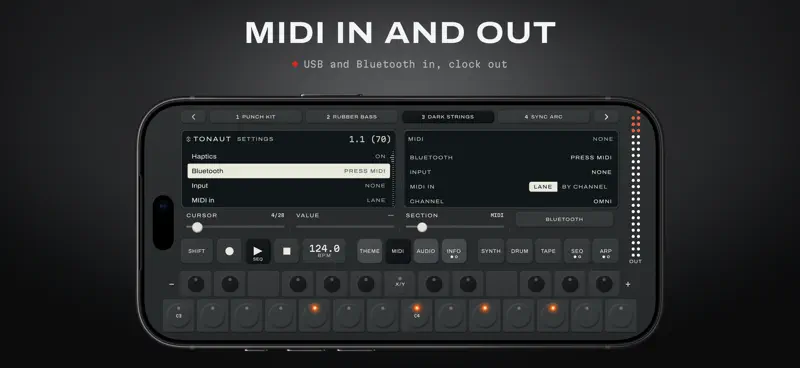This screenshot has height=368, width=800.
Task: Select the 1 Punch Kit preset tab
Action: [256, 117]
